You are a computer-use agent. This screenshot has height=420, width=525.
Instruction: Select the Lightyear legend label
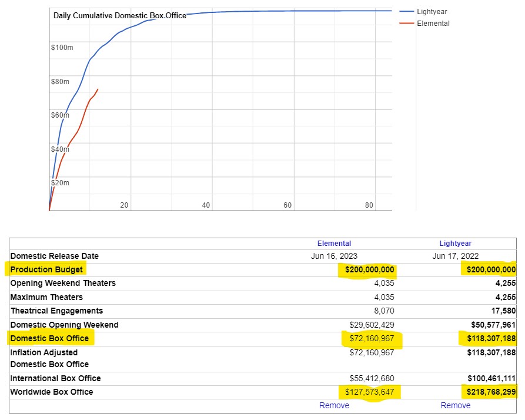point(432,12)
